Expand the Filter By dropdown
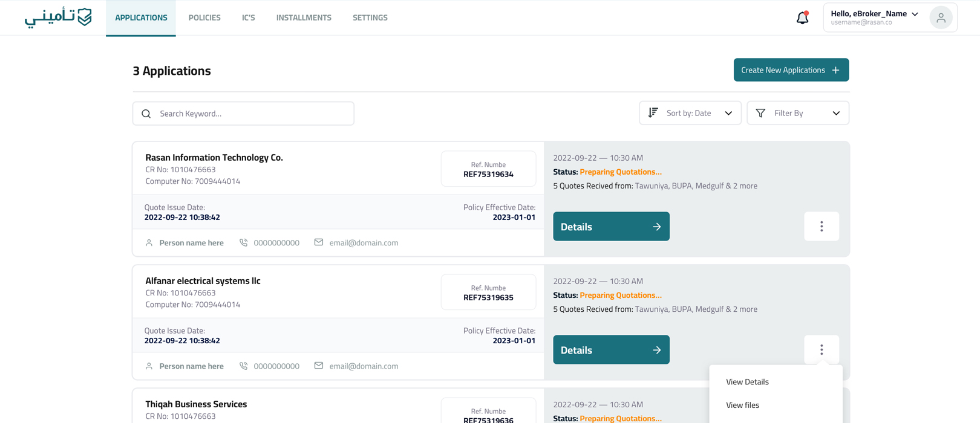The width and height of the screenshot is (980, 423). (x=798, y=113)
